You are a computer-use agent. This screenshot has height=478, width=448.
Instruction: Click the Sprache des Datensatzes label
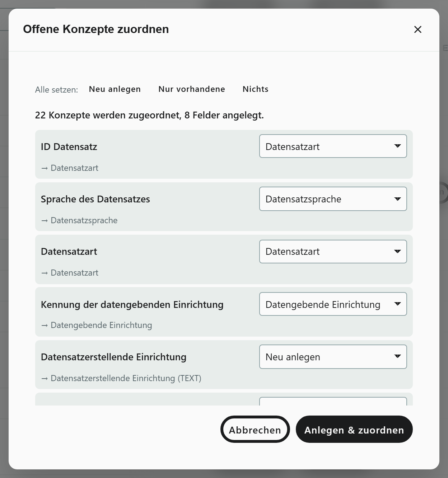[95, 199]
